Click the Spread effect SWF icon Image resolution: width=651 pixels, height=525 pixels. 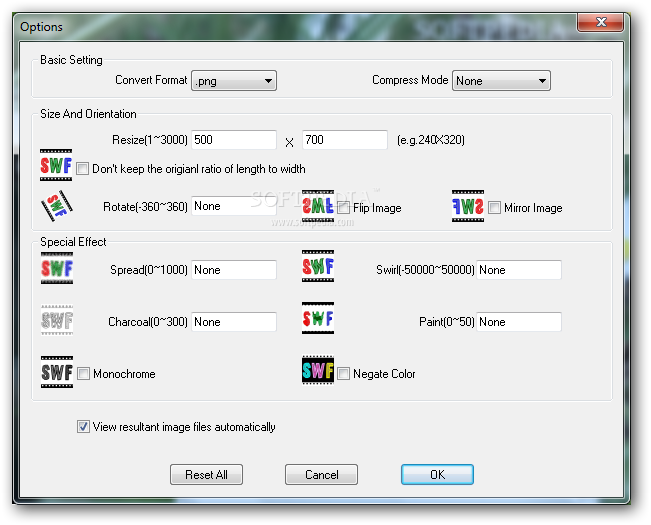[x=57, y=268]
